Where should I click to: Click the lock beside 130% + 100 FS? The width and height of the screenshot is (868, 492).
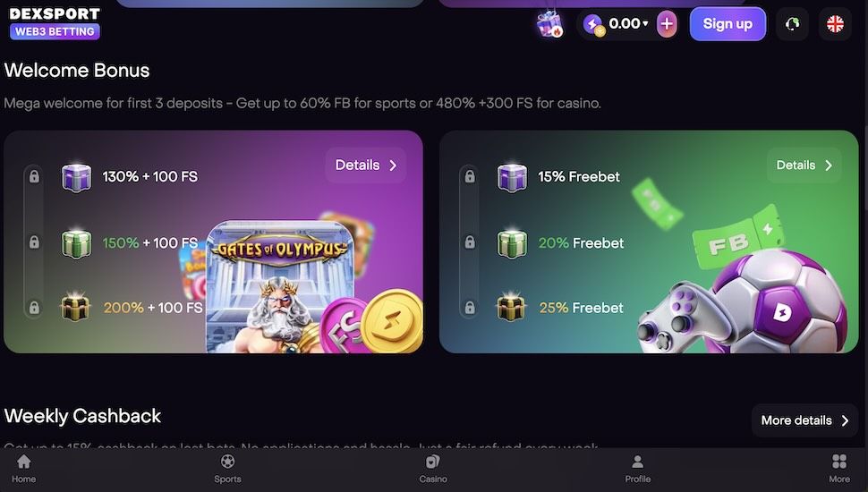click(34, 176)
